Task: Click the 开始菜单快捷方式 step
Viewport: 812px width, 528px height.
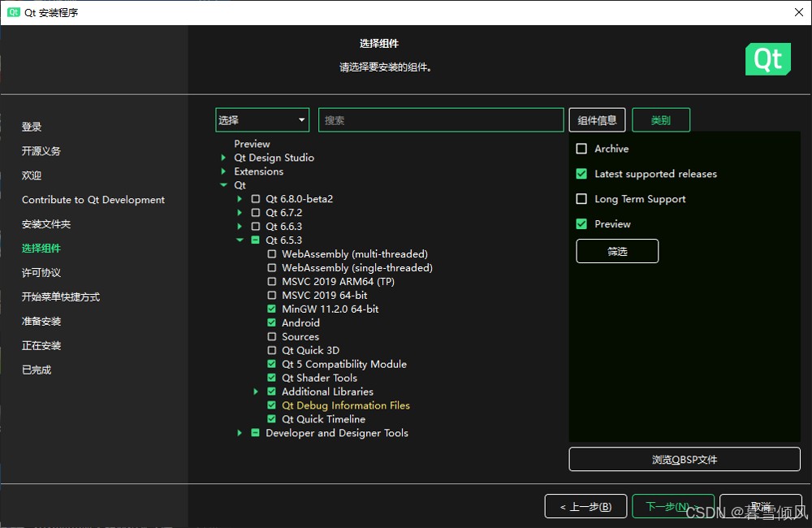Action: coord(61,297)
